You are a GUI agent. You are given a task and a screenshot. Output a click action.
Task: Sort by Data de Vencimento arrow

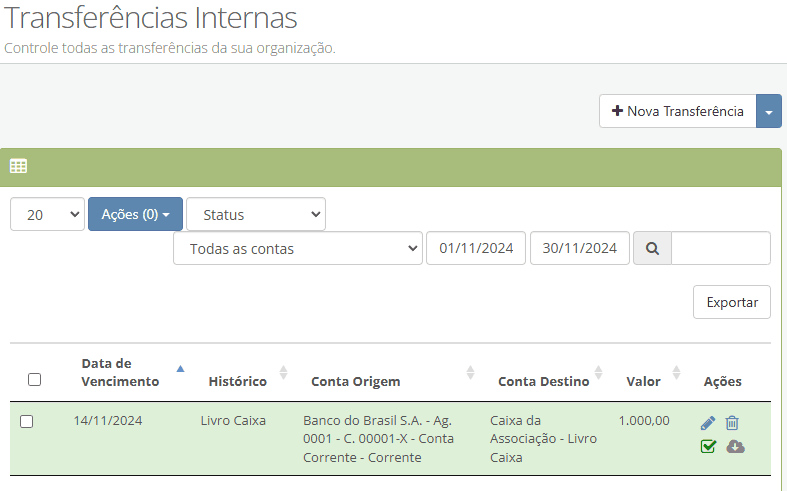point(180,369)
